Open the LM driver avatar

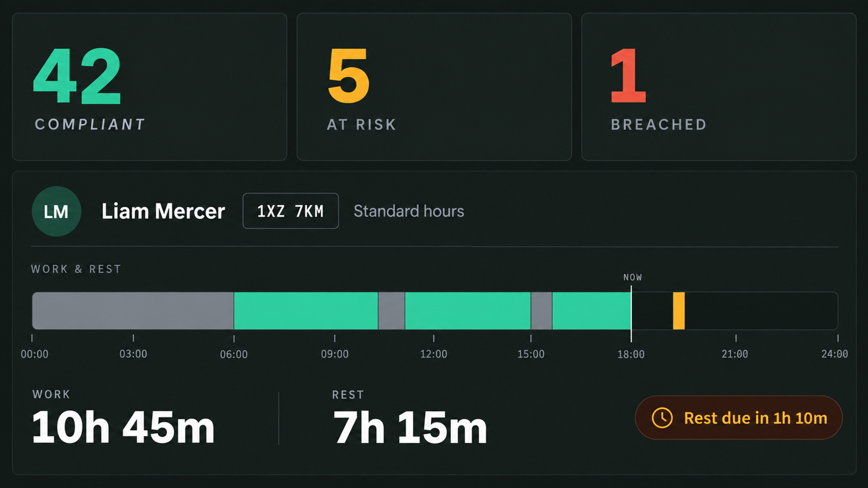tap(56, 211)
